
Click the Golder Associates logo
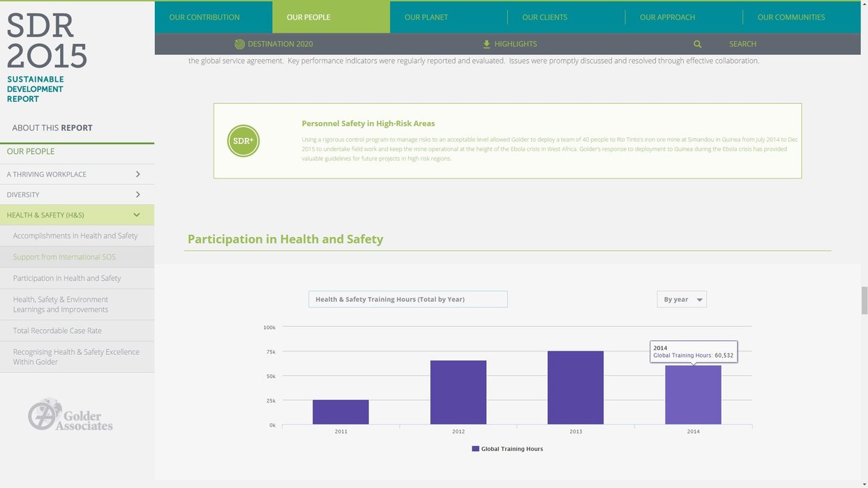click(70, 415)
